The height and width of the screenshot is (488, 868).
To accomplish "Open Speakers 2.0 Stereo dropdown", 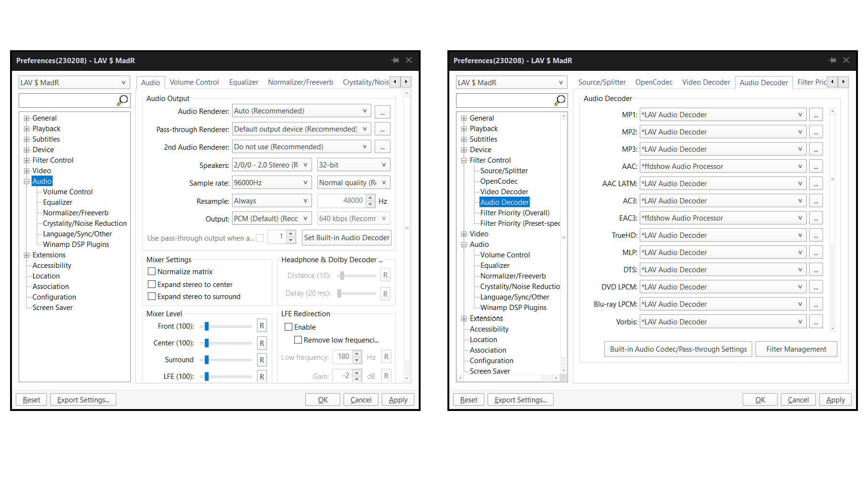I will (x=272, y=165).
